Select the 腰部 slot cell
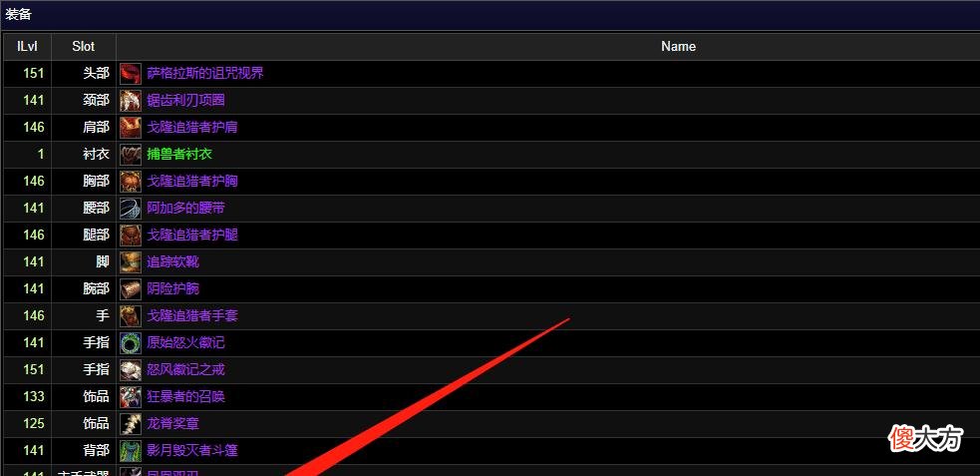 [84, 208]
